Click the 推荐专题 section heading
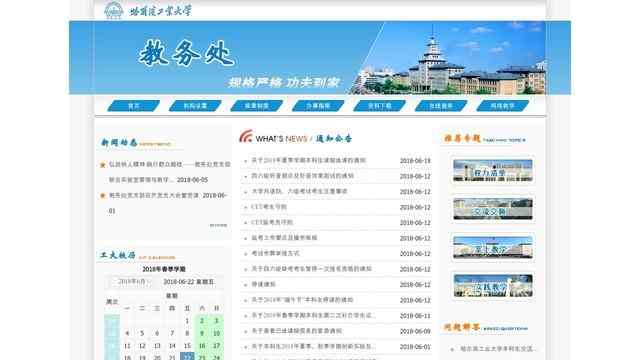 click(x=462, y=139)
